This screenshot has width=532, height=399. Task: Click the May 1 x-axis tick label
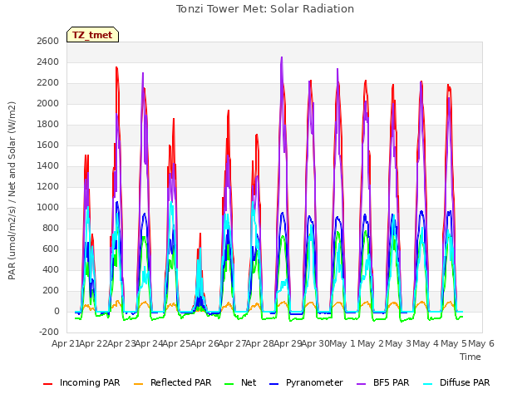tap(342, 343)
